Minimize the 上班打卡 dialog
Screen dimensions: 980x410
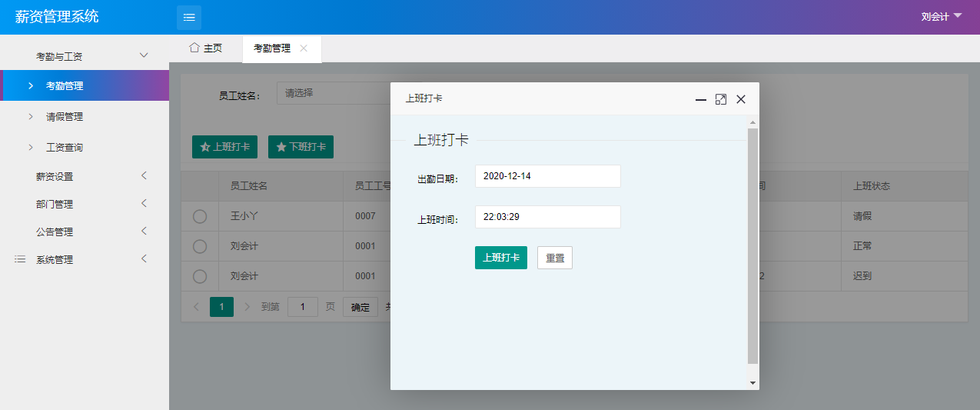(700, 99)
